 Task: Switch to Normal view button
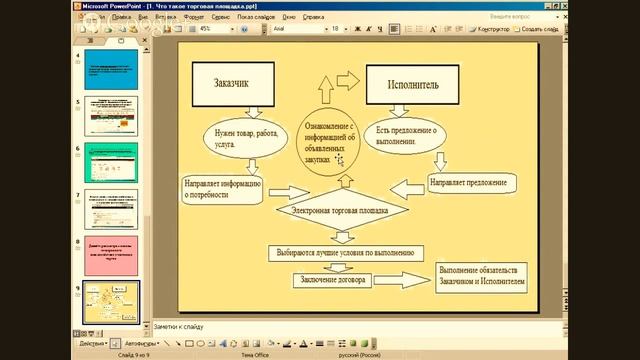pyautogui.click(x=76, y=333)
